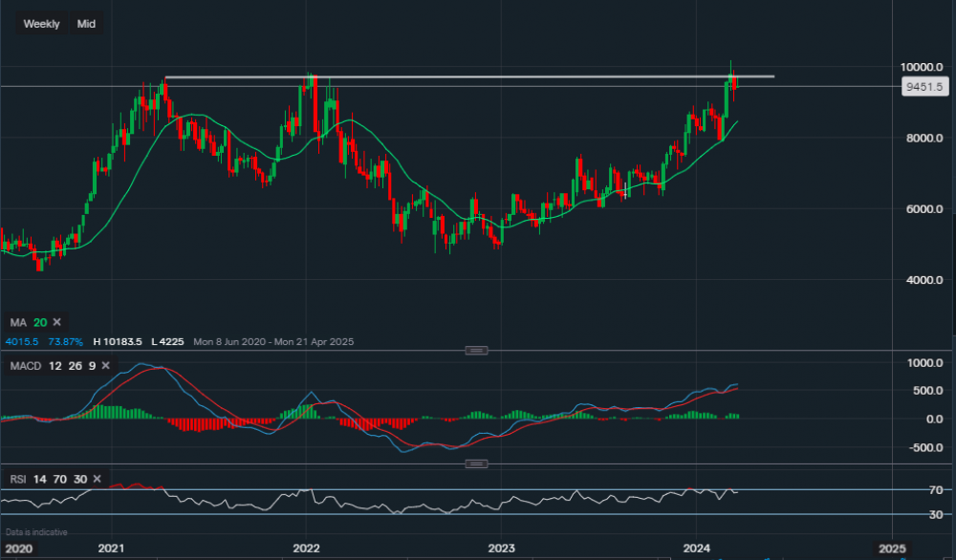956x560 pixels.
Task: Edit the MA period value 20
Action: pyautogui.click(x=38, y=322)
